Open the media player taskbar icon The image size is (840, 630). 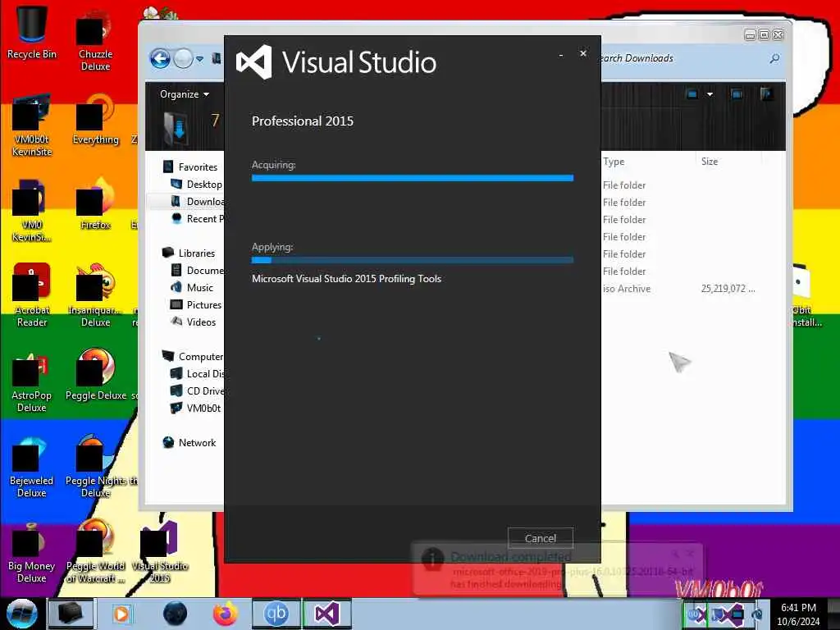point(121,614)
